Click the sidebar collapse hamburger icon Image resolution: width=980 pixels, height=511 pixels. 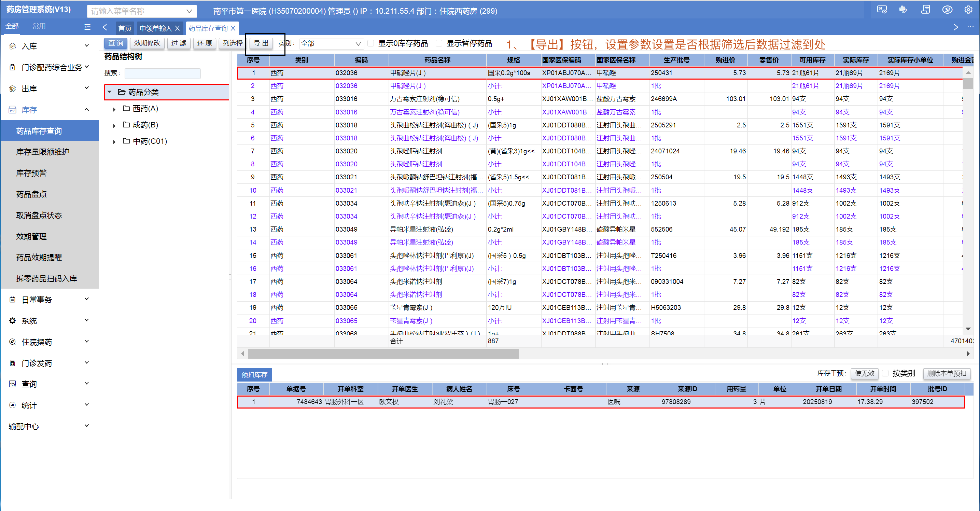click(87, 27)
